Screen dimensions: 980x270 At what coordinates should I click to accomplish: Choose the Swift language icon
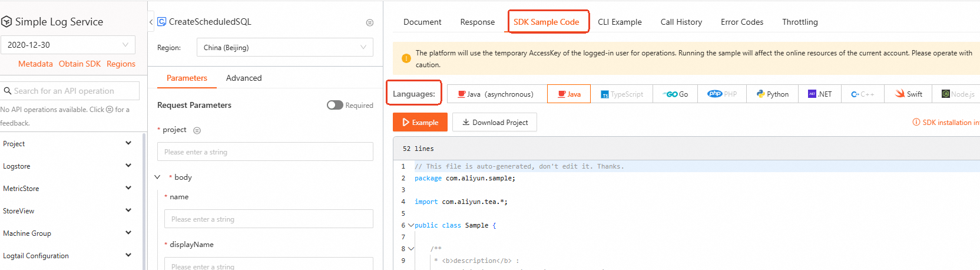[x=900, y=94]
